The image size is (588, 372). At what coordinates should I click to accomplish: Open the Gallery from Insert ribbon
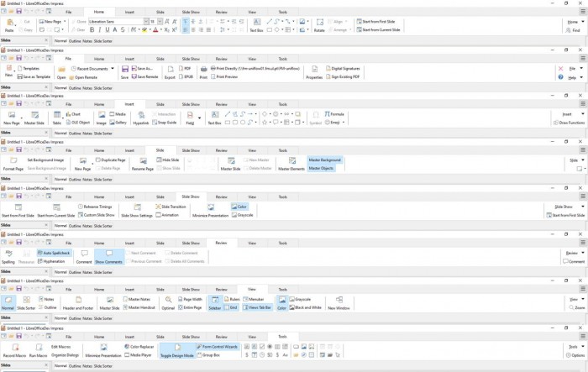click(118, 123)
